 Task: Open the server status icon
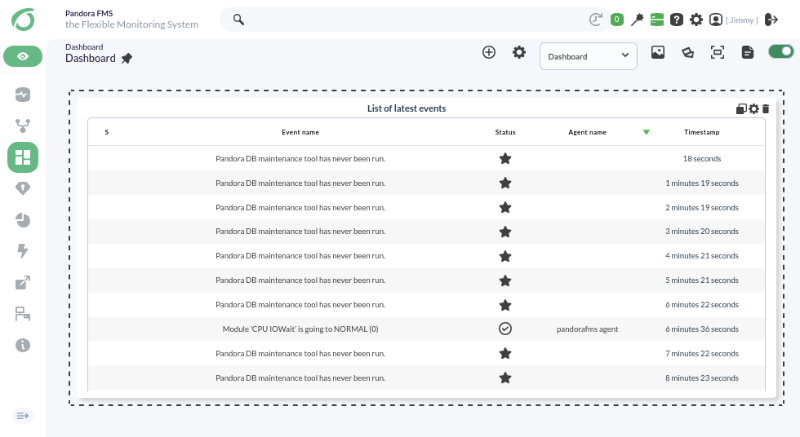657,19
